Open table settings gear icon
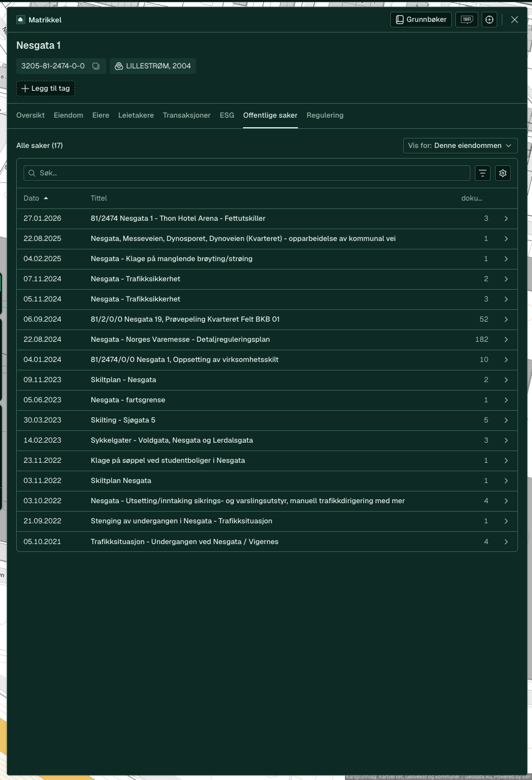This screenshot has width=532, height=780. (503, 173)
